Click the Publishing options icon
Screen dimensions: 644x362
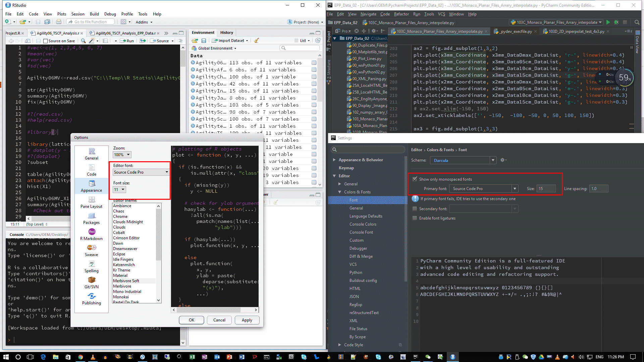point(92,296)
